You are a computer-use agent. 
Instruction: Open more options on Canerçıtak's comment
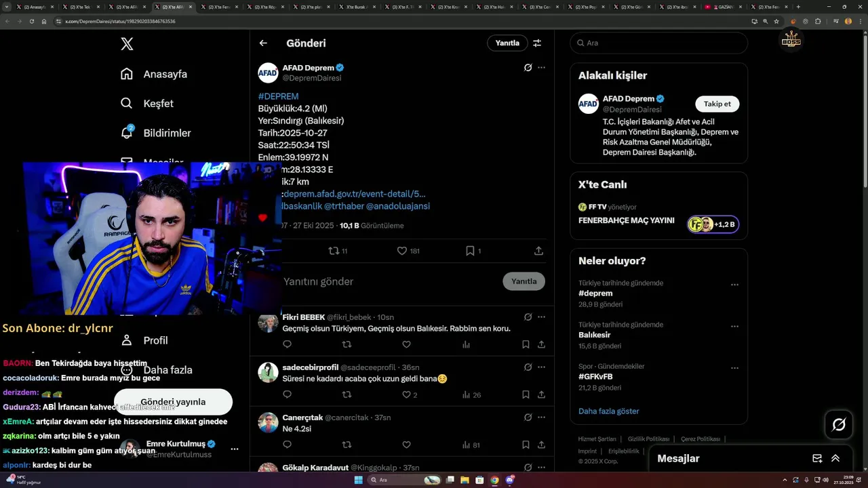coord(541,418)
